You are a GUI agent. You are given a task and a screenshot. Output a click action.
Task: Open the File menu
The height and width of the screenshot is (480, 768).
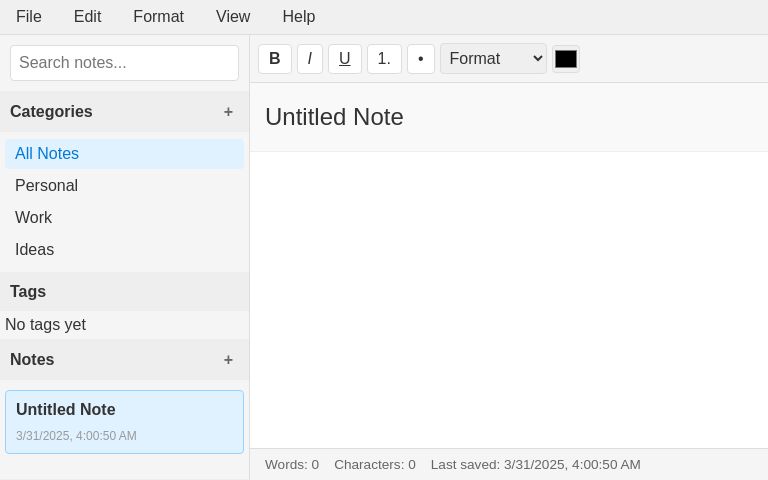point(29,17)
